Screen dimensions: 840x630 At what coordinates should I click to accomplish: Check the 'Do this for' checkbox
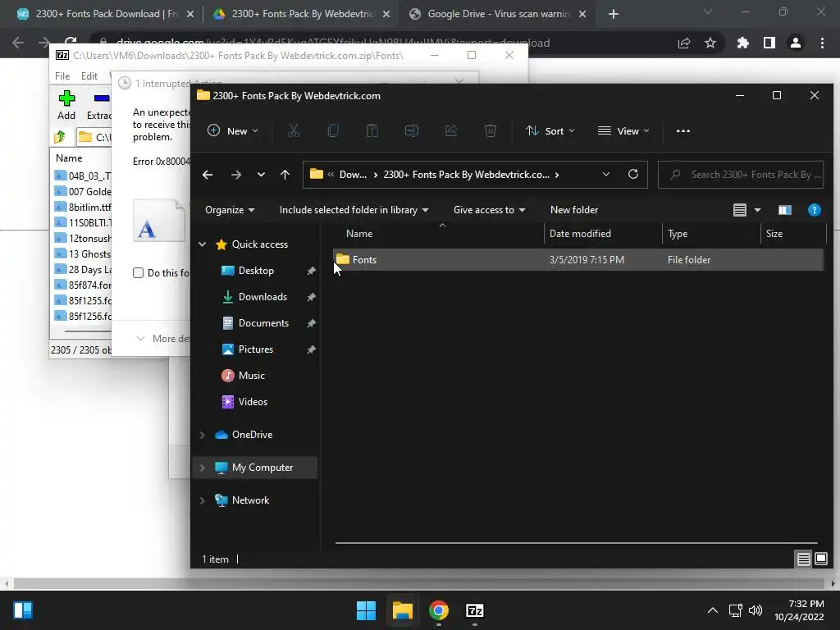tap(138, 272)
